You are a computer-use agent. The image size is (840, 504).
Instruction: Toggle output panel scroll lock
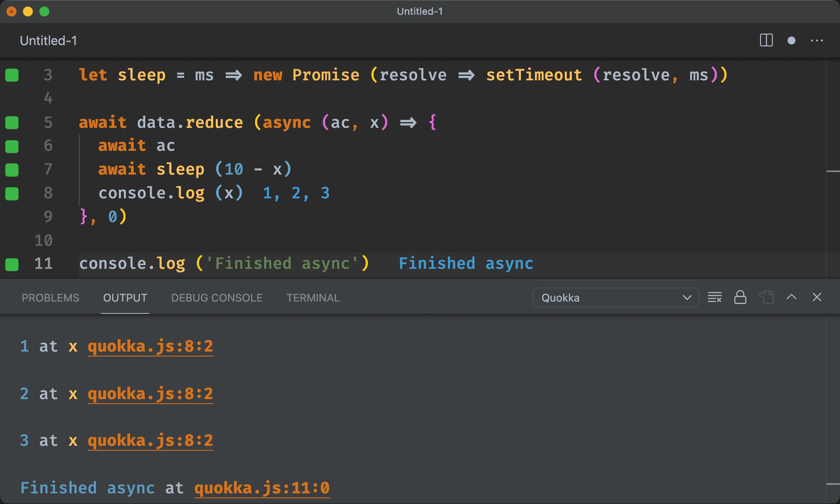(x=740, y=297)
